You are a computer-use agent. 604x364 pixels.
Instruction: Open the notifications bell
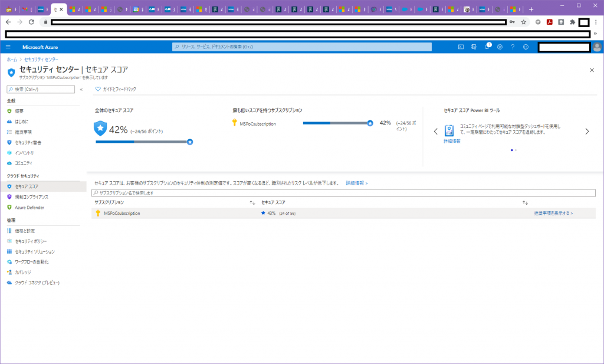point(487,47)
